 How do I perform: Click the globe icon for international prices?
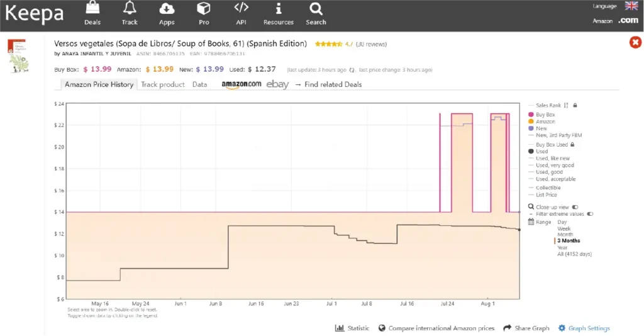coord(382,328)
